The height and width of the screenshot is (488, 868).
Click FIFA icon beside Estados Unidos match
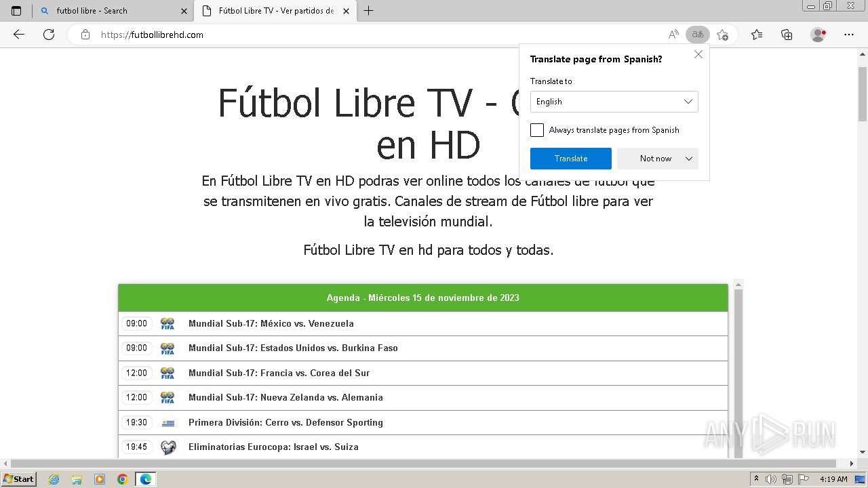(167, 348)
